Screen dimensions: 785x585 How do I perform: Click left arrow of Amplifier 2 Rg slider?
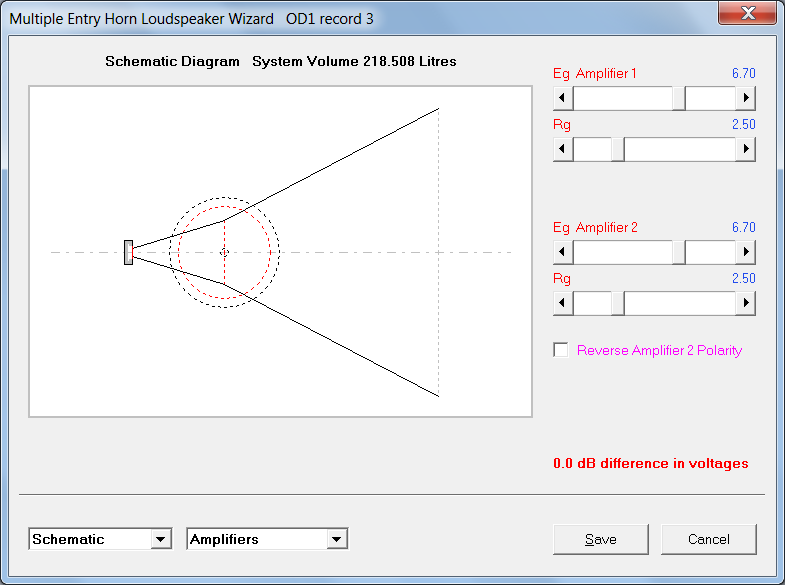coord(563,303)
